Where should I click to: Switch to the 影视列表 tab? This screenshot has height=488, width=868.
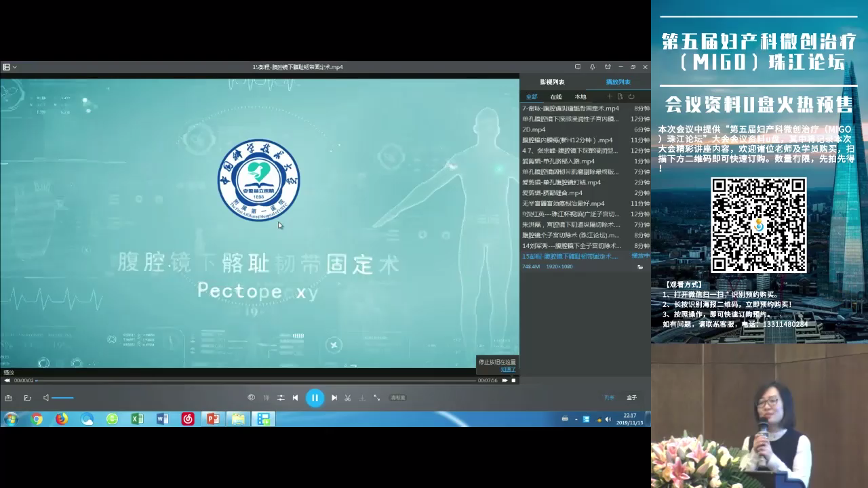click(x=552, y=82)
